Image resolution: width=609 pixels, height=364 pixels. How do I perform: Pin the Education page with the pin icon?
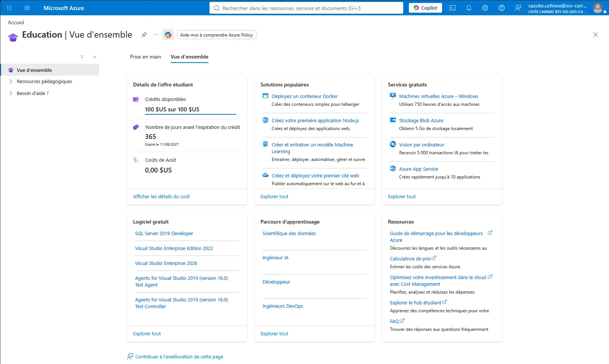[x=144, y=35]
